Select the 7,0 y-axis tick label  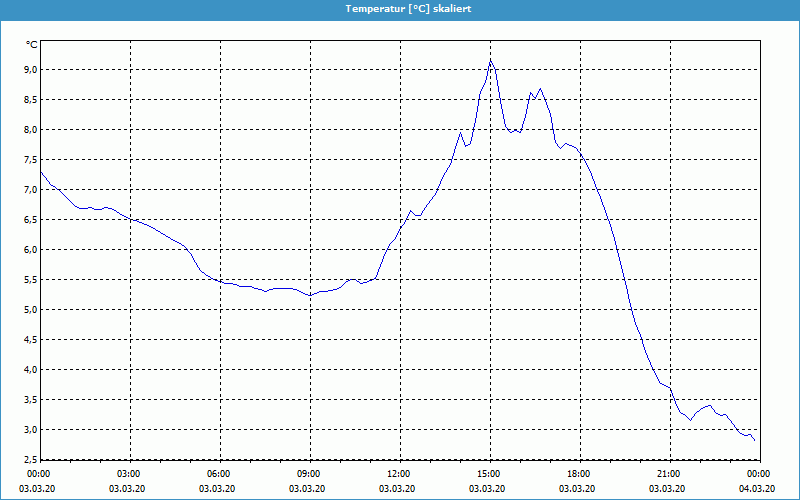[31, 189]
